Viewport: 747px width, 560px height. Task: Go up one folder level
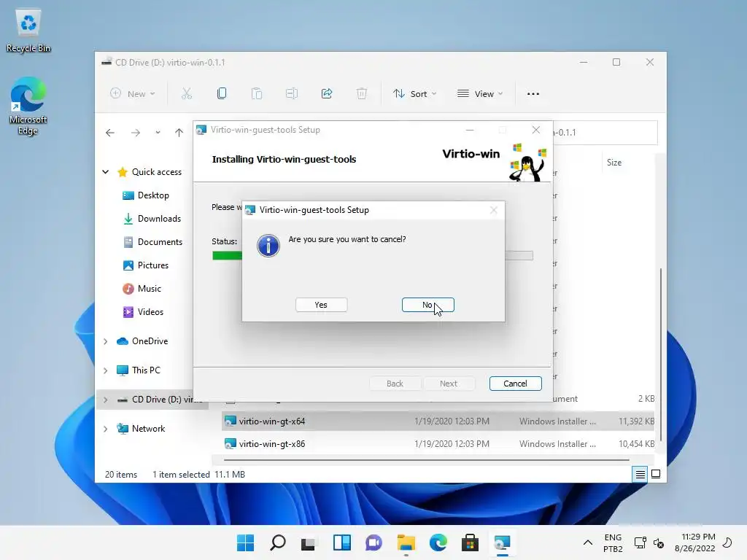(179, 133)
